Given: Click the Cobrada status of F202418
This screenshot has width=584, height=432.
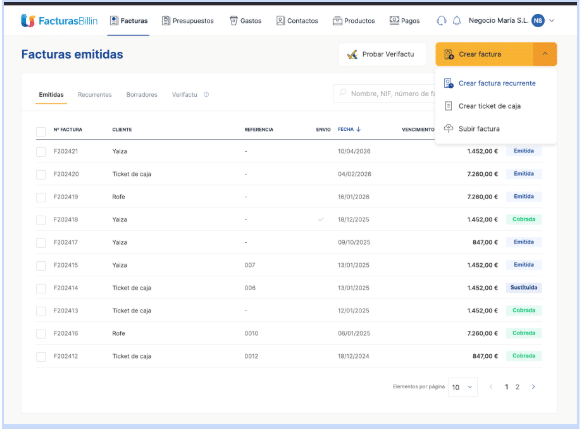Looking at the screenshot, I should [x=524, y=219].
